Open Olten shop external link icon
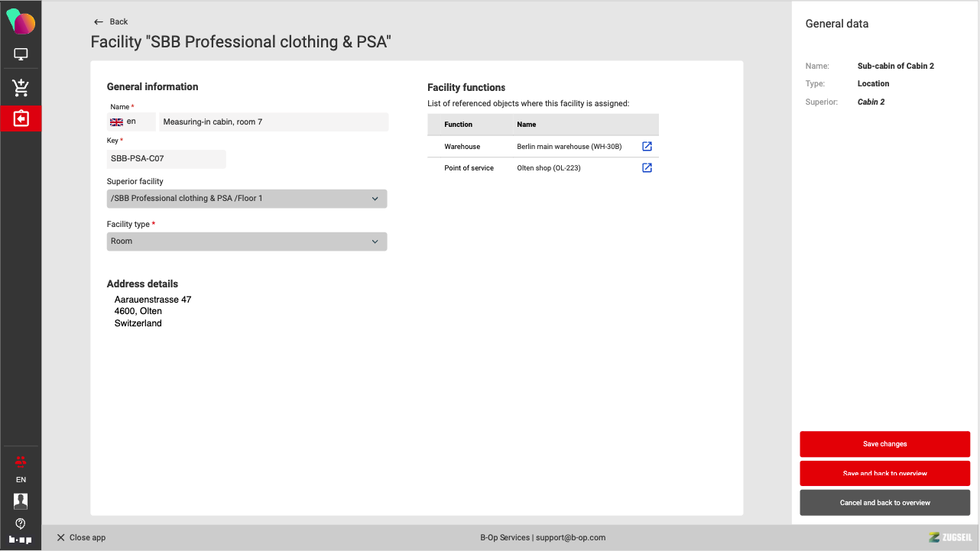Screen dimensions: 980x551 pos(647,167)
